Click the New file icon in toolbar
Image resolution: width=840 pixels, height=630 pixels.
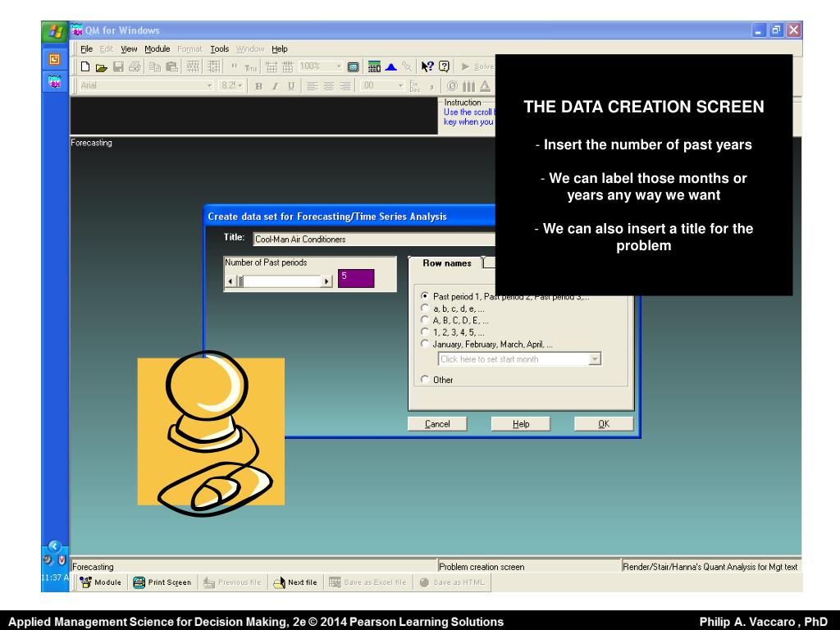click(84, 65)
